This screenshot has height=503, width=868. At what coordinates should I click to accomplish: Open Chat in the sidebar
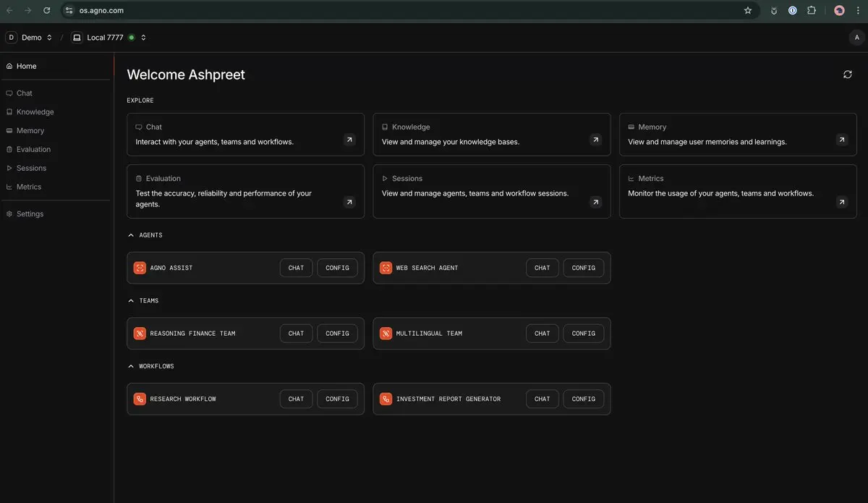pyautogui.click(x=56, y=93)
